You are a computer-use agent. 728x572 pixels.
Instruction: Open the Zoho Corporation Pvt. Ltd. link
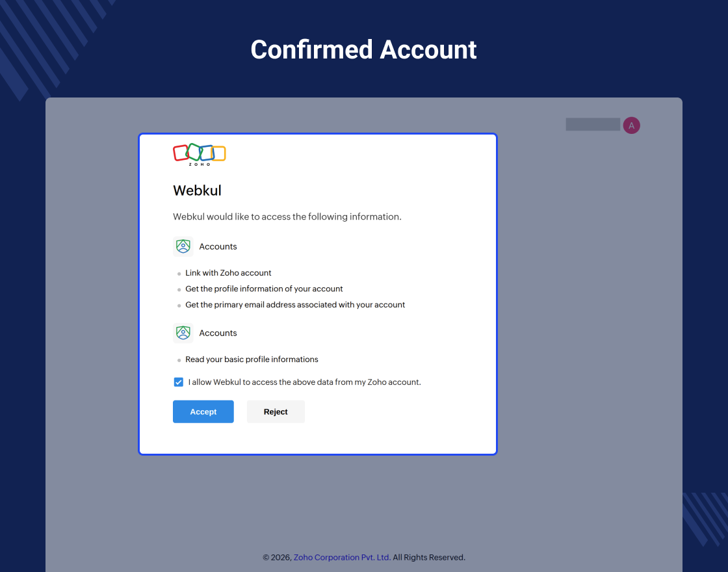342,557
